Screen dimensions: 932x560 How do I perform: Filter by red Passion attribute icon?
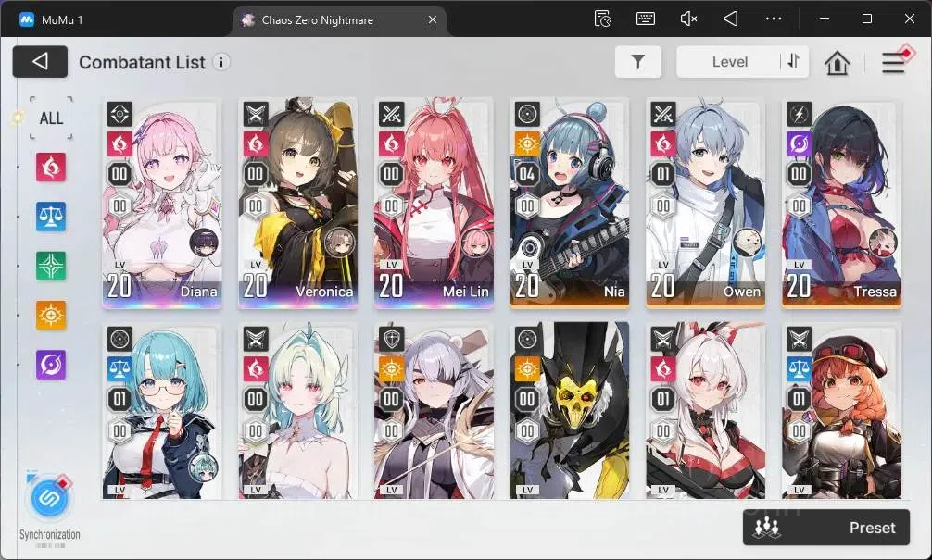coord(51,167)
